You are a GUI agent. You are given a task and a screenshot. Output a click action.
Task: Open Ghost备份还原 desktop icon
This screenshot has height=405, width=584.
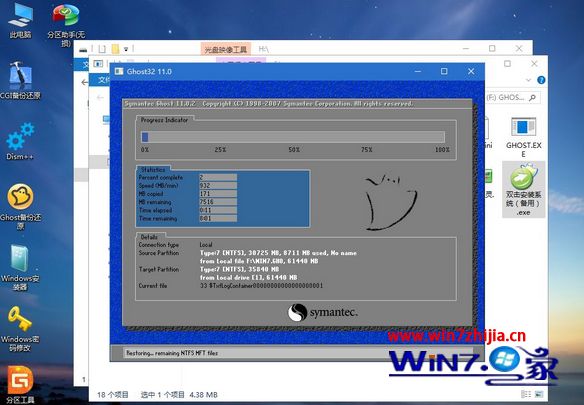(x=20, y=206)
